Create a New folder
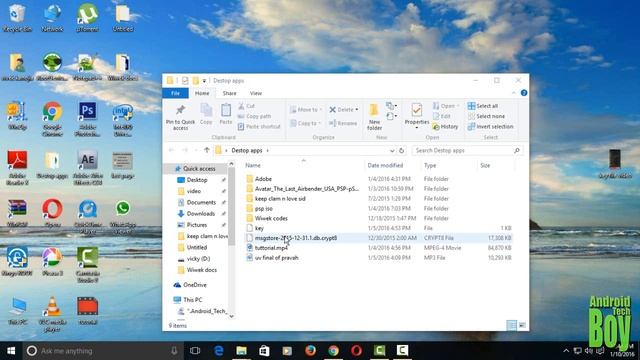Screen dimensions: 640x360 tap(374, 117)
